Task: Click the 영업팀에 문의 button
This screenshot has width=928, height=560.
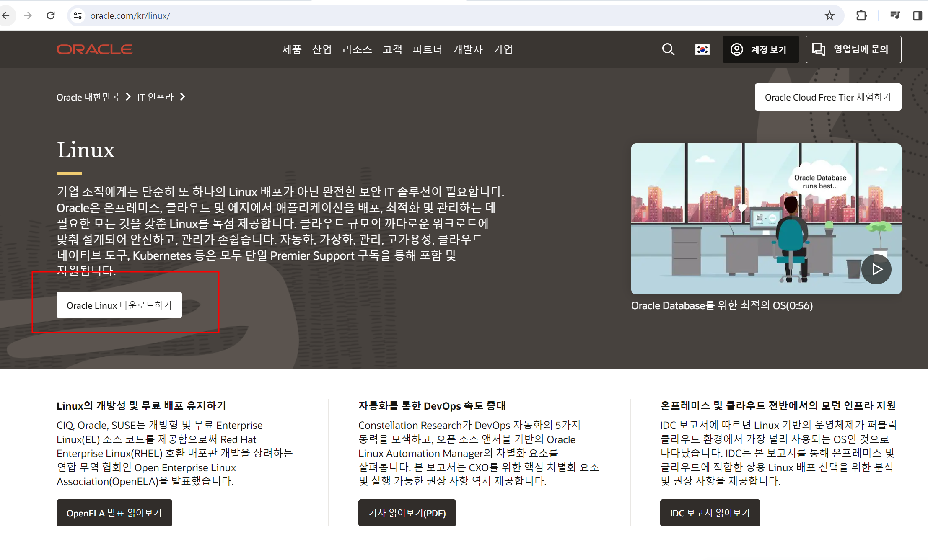Action: pos(853,49)
